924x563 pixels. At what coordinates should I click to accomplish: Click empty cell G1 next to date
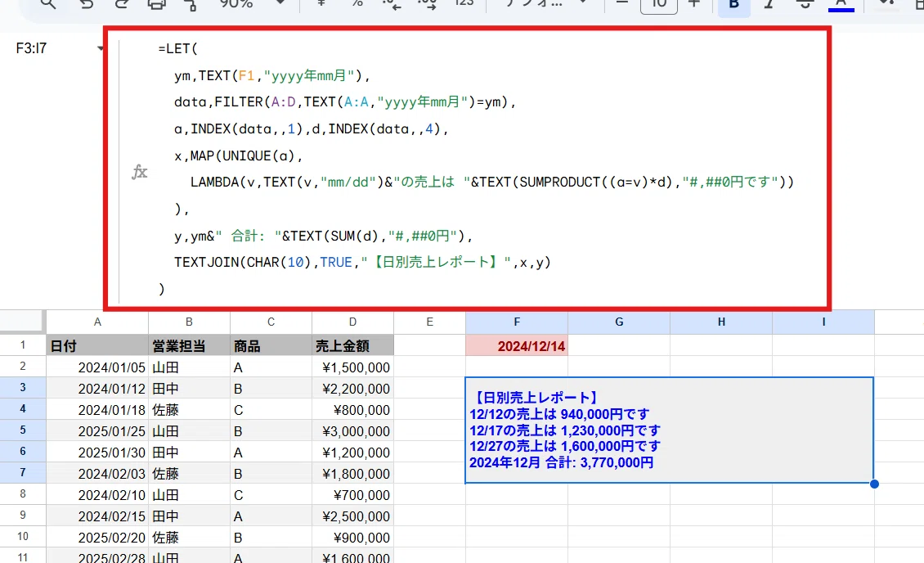(619, 345)
